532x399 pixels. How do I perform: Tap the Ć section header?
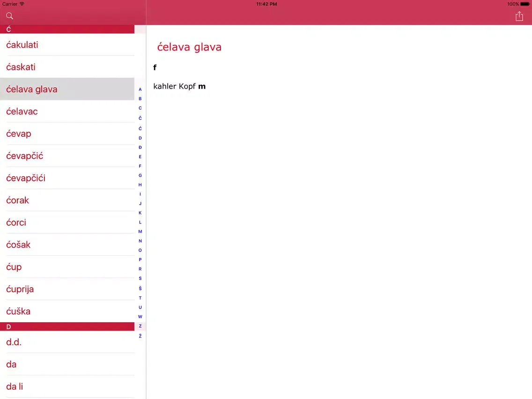point(67,29)
